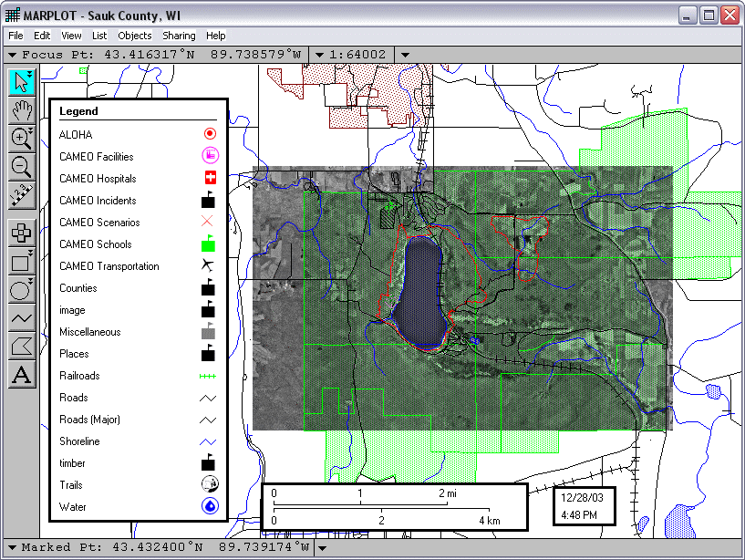The image size is (745, 560).
Task: Click the Water droplet legend symbol
Action: [x=210, y=506]
